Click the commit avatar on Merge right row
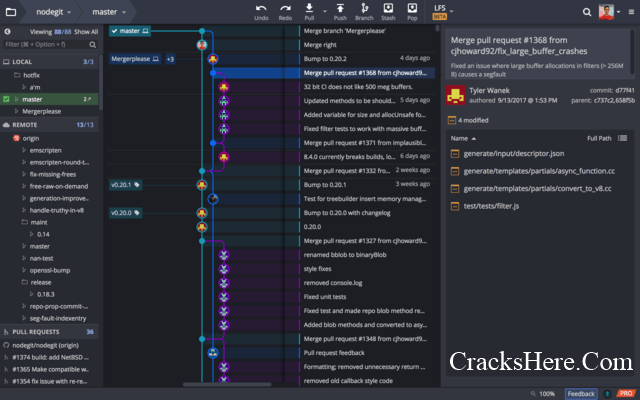The width and height of the screenshot is (640, 400). pyautogui.click(x=202, y=45)
